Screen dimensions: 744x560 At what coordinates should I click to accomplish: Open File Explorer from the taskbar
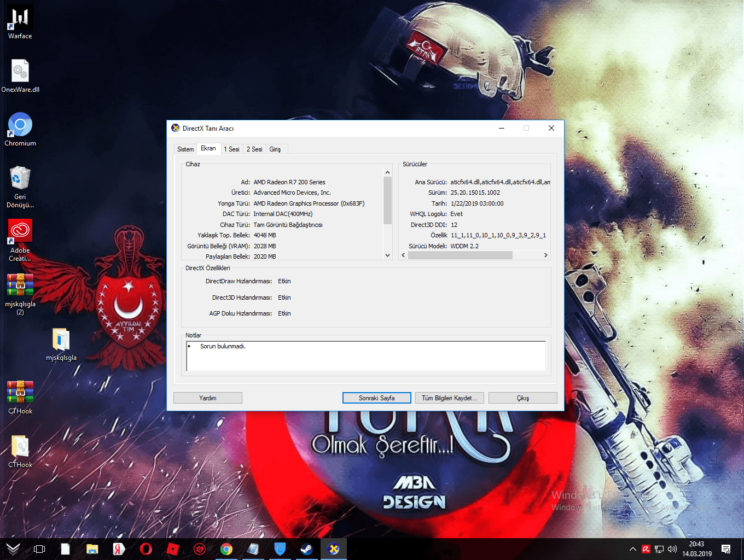(x=92, y=549)
